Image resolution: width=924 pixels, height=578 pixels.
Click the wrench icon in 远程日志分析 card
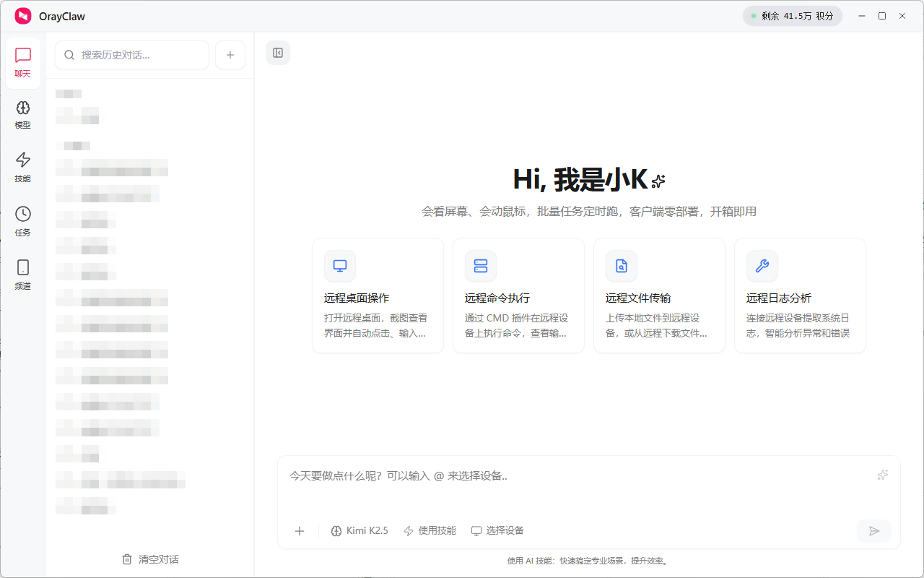[762, 266]
